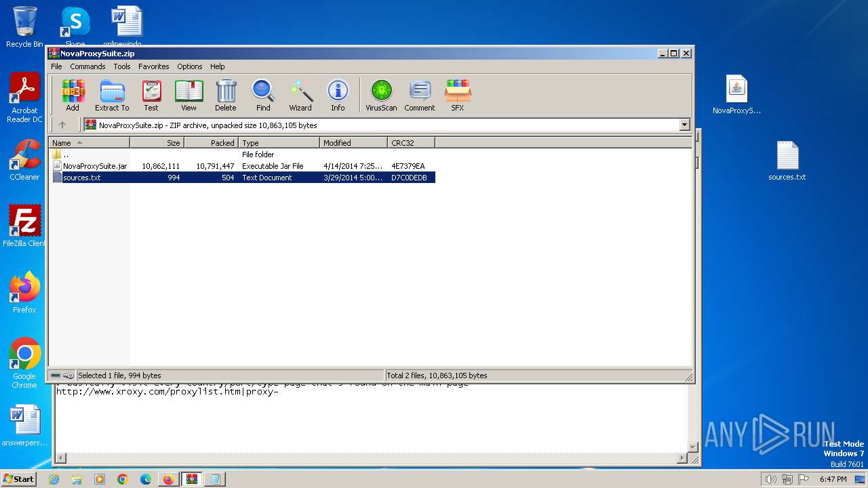Open the Tools menu

pos(122,66)
